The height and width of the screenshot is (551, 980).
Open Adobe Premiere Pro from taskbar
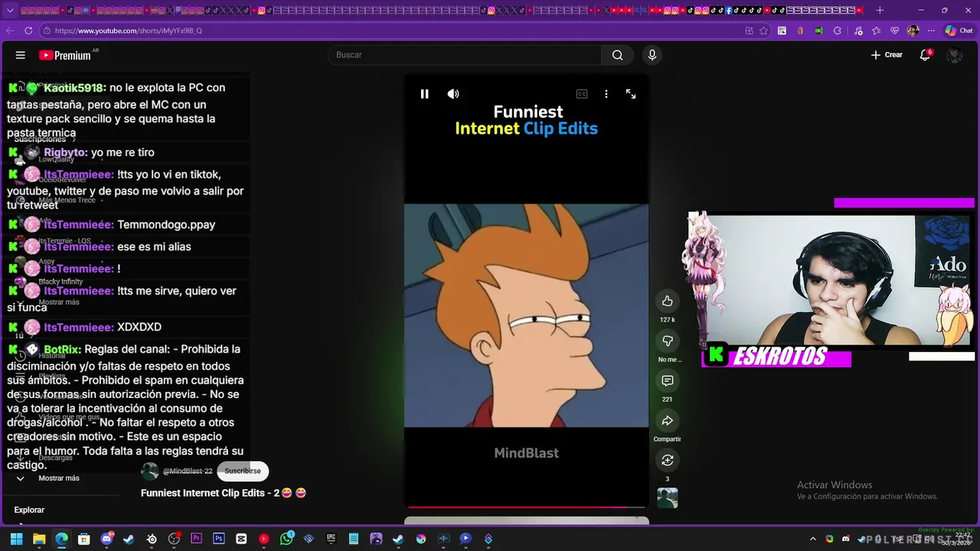pos(197,540)
